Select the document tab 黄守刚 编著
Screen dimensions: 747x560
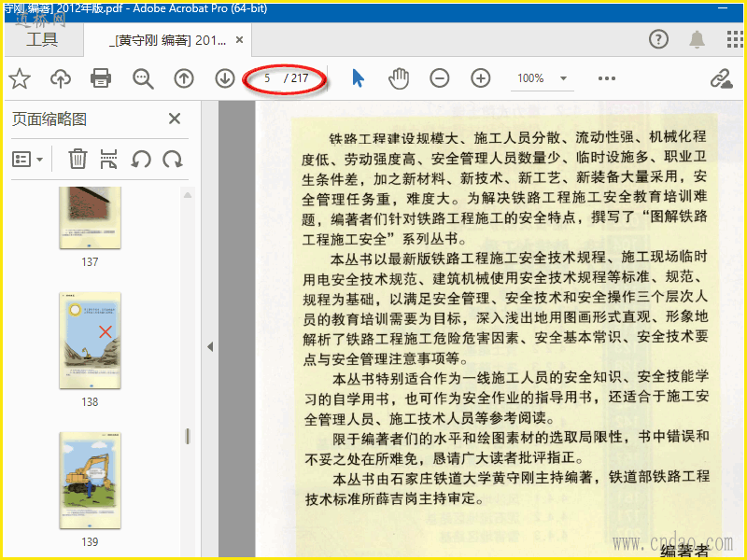168,40
